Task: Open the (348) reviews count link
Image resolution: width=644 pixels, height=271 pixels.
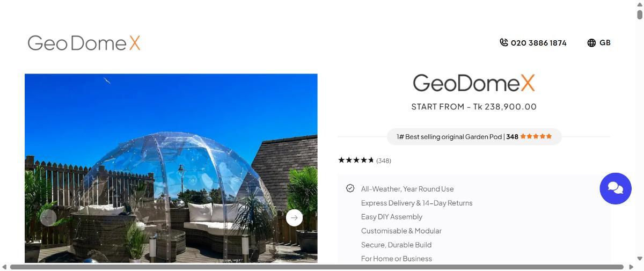Action: (384, 160)
